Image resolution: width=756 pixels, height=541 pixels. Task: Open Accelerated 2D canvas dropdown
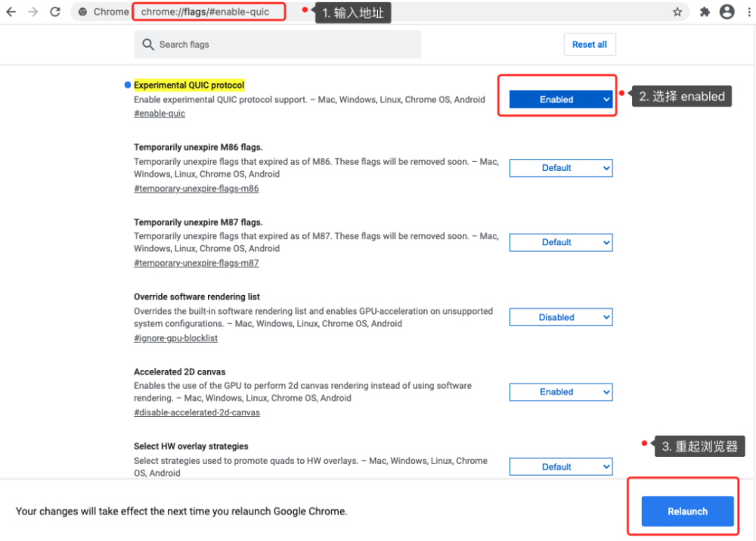pos(561,392)
